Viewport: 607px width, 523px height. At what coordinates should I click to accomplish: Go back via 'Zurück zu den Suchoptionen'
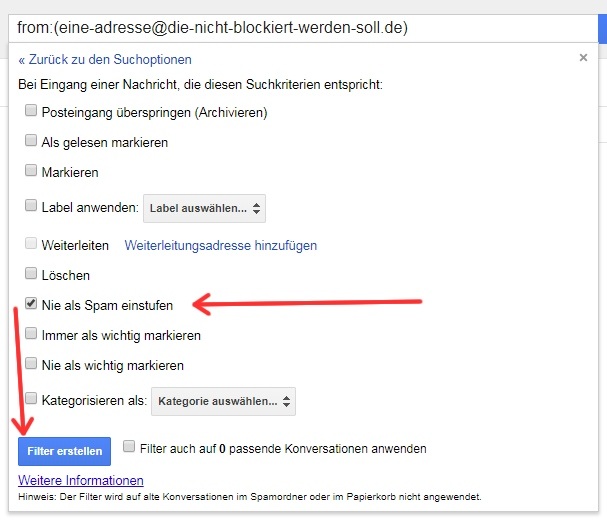point(105,60)
